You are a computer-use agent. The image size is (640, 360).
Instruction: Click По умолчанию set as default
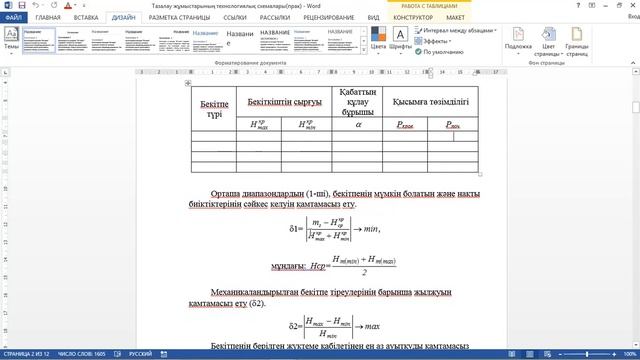(439, 52)
